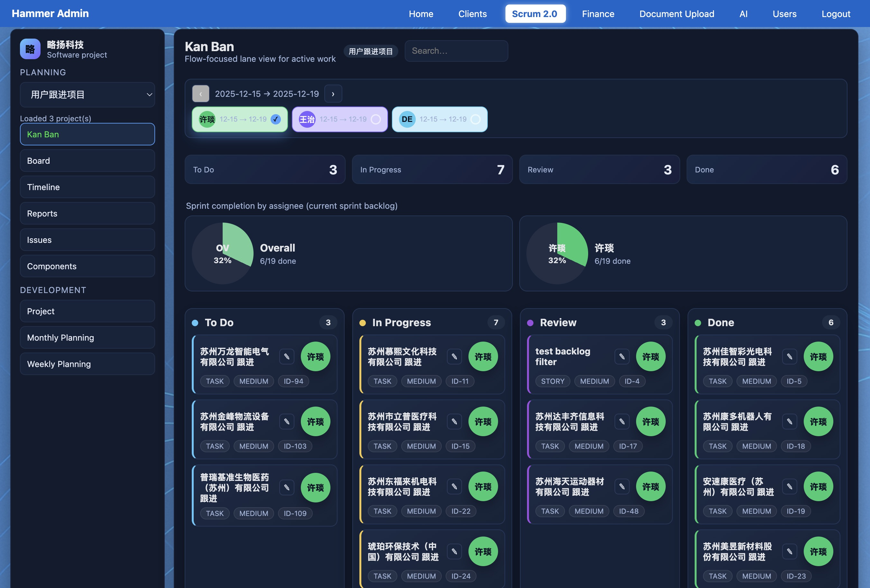The image size is (870, 588).
Task: Open Reports in sidebar
Action: (88, 213)
